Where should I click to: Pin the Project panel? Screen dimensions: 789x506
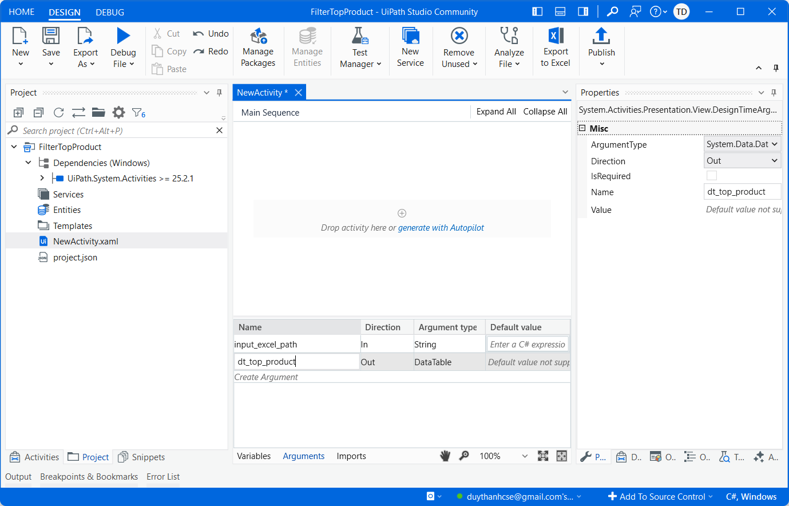(x=219, y=93)
